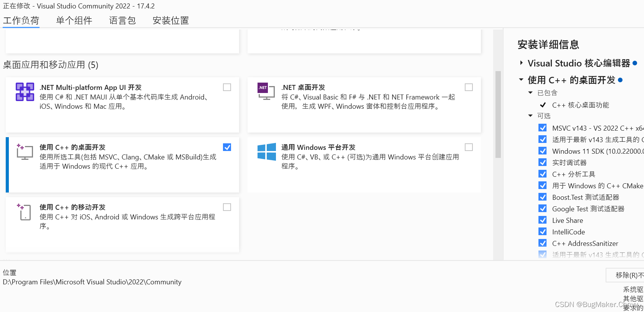Click the 使用 C++ 的移动开发 phone icon
The height and width of the screenshot is (312, 644).
tap(24, 212)
